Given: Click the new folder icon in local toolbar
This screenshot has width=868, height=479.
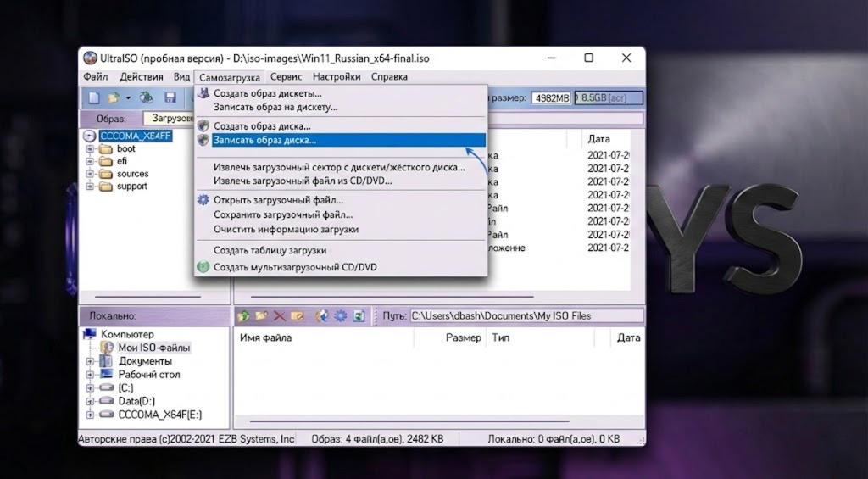Looking at the screenshot, I should click(261, 316).
